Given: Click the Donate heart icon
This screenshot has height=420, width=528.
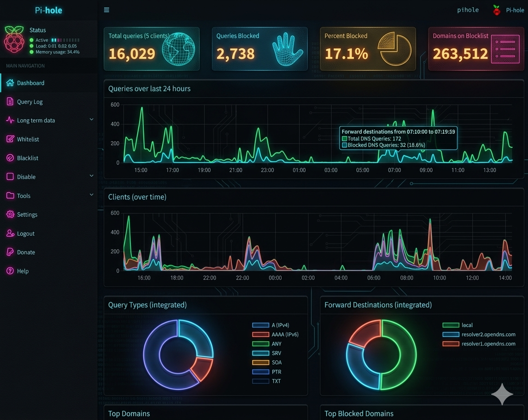Looking at the screenshot, I should [x=9, y=252].
